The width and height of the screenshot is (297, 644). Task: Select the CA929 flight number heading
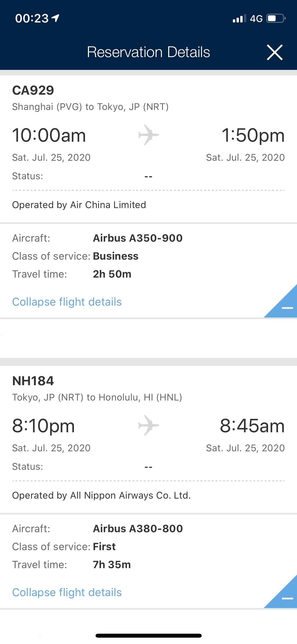coord(33,90)
